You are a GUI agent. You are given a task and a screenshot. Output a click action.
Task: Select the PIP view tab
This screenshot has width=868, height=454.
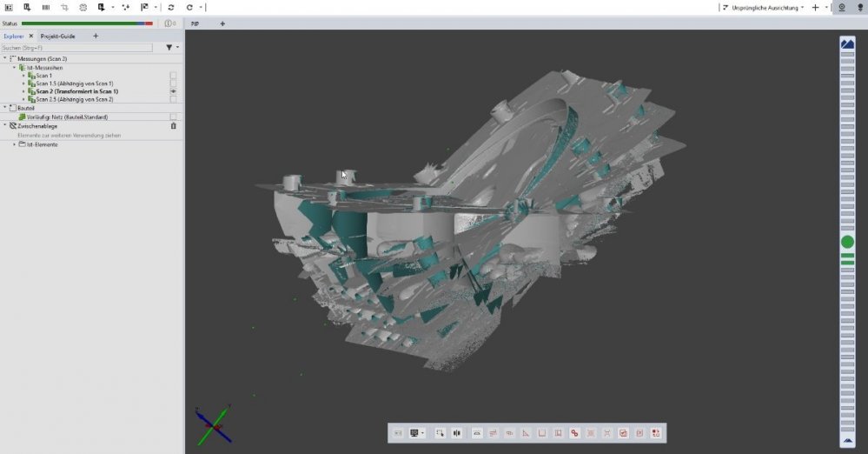click(x=195, y=23)
